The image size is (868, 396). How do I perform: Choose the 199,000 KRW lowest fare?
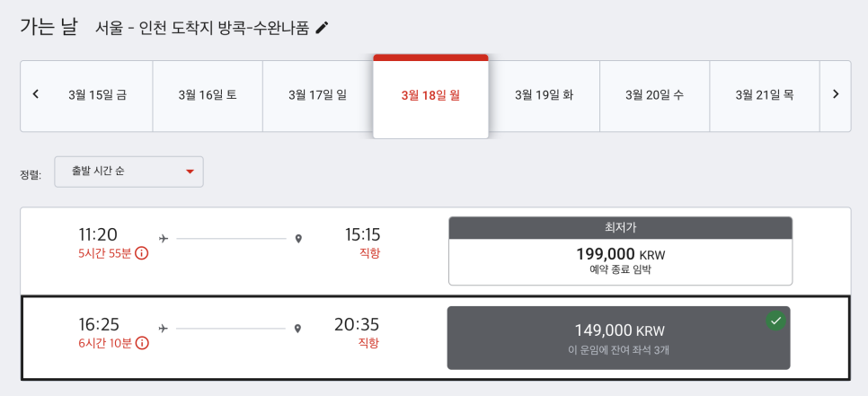coord(621,251)
